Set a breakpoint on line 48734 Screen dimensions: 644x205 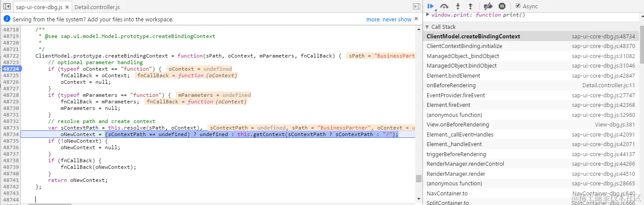(x=11, y=134)
